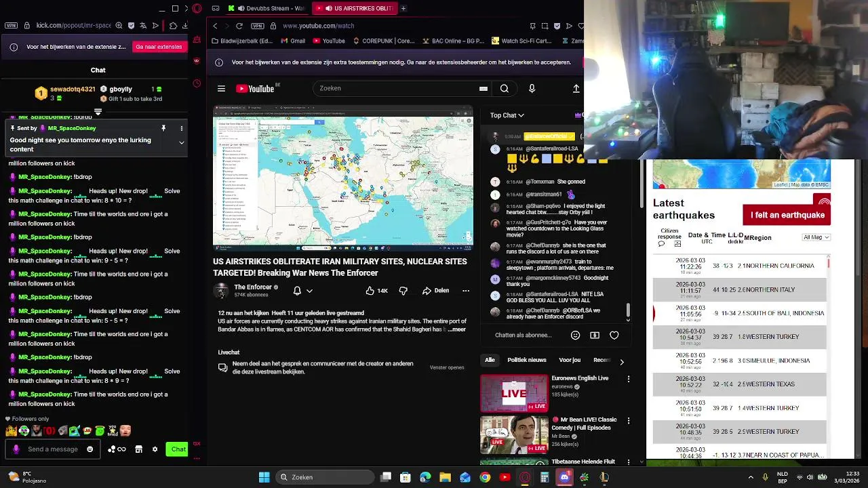Open Top Chat mode dropdown

coord(507,115)
